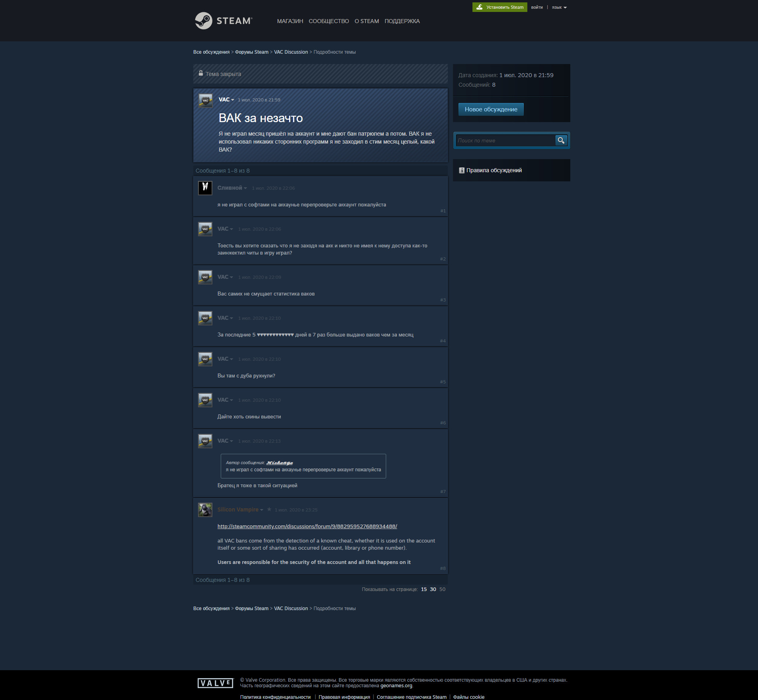Click the Сообщений: 8 count text
758x700 pixels.
click(477, 85)
